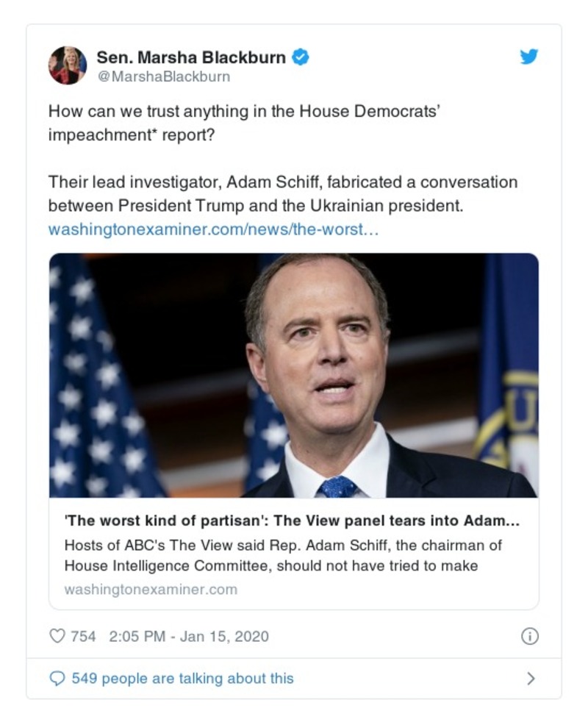
Task: Click the speech bubble reply icon
Action: 57,679
